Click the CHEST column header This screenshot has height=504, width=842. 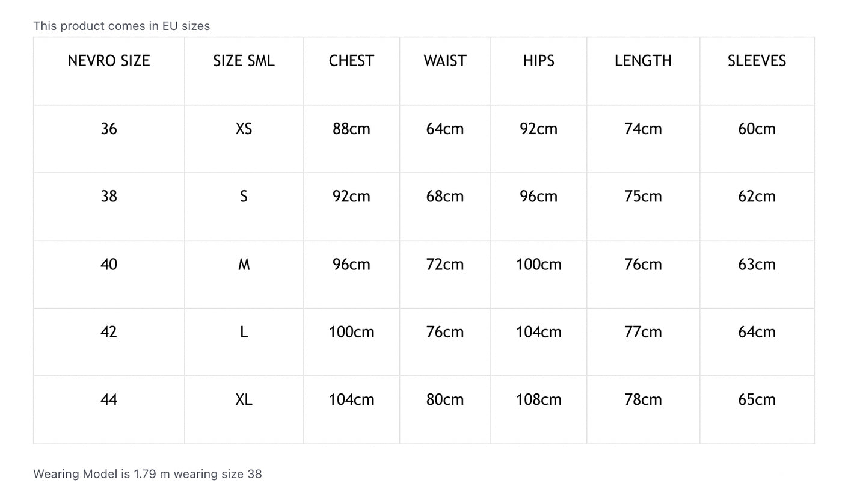[351, 61]
